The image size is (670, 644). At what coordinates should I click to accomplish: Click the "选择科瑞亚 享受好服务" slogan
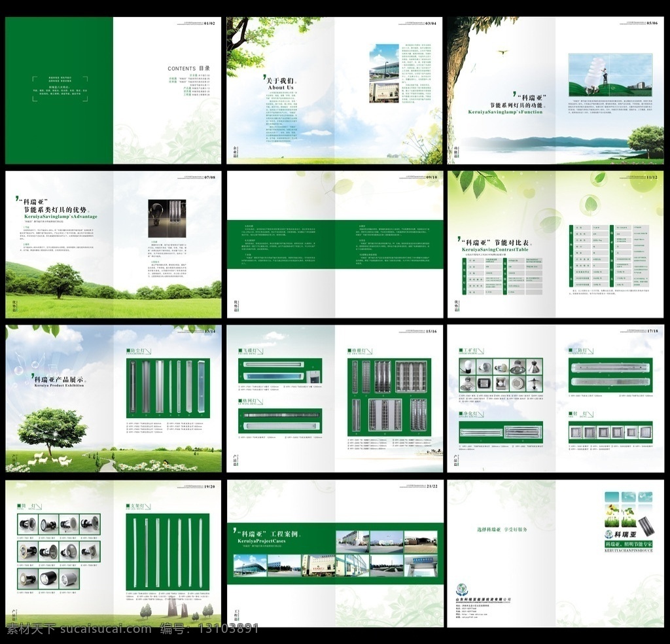click(x=502, y=529)
